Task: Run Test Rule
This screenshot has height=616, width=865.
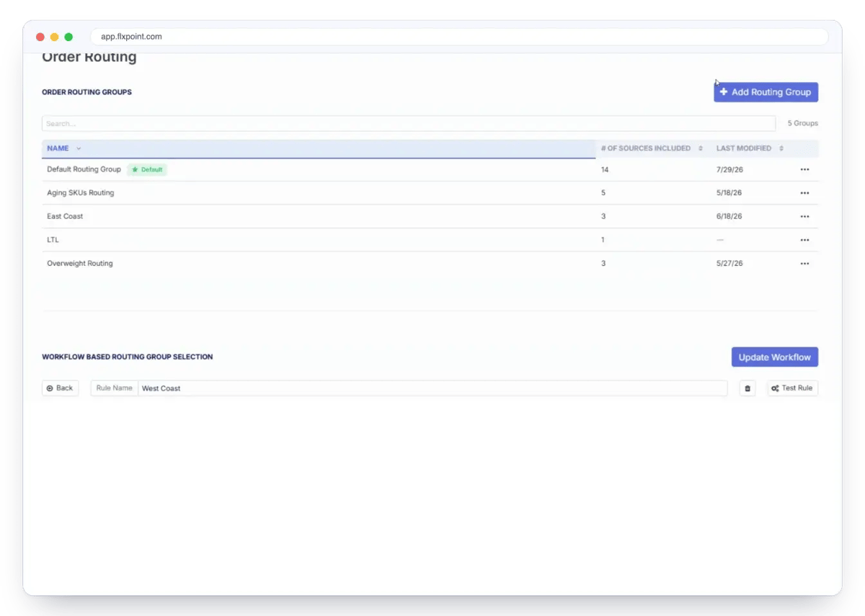Action: click(x=792, y=388)
